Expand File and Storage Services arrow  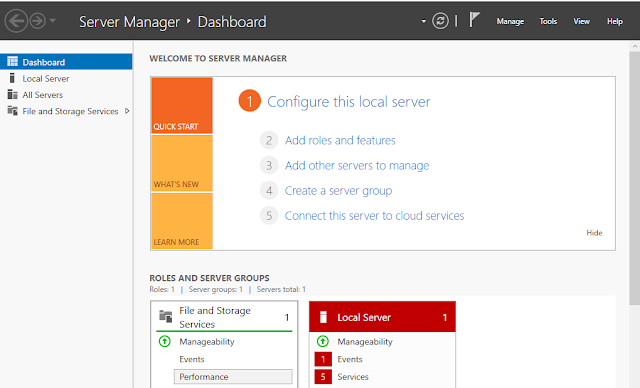point(127,111)
